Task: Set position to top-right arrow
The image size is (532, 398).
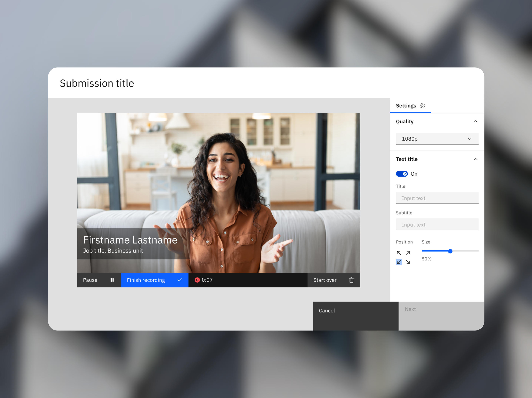Action: coord(408,253)
